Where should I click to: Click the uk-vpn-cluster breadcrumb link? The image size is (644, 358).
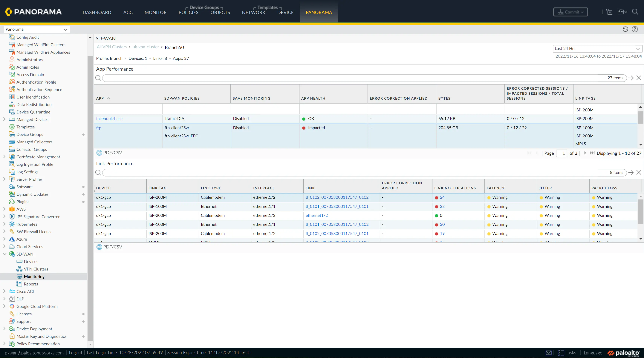pyautogui.click(x=146, y=47)
